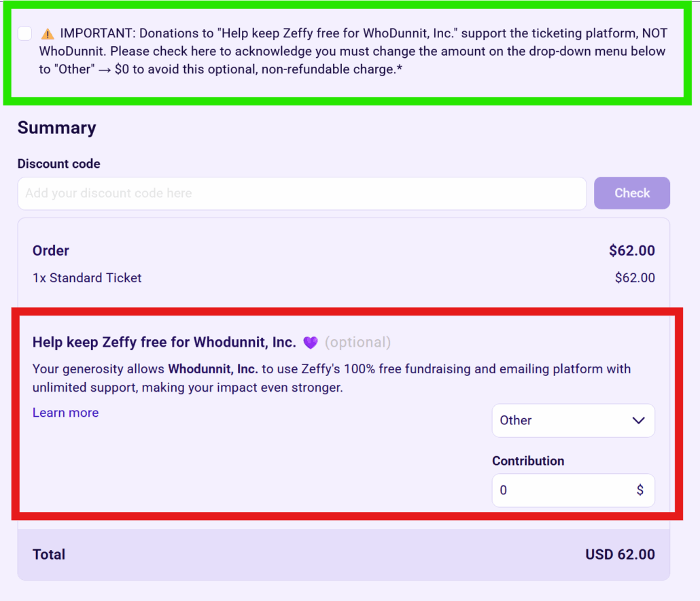This screenshot has height=601, width=700.
Task: Click the Help keep Zeffy free heading
Action: [x=164, y=342]
